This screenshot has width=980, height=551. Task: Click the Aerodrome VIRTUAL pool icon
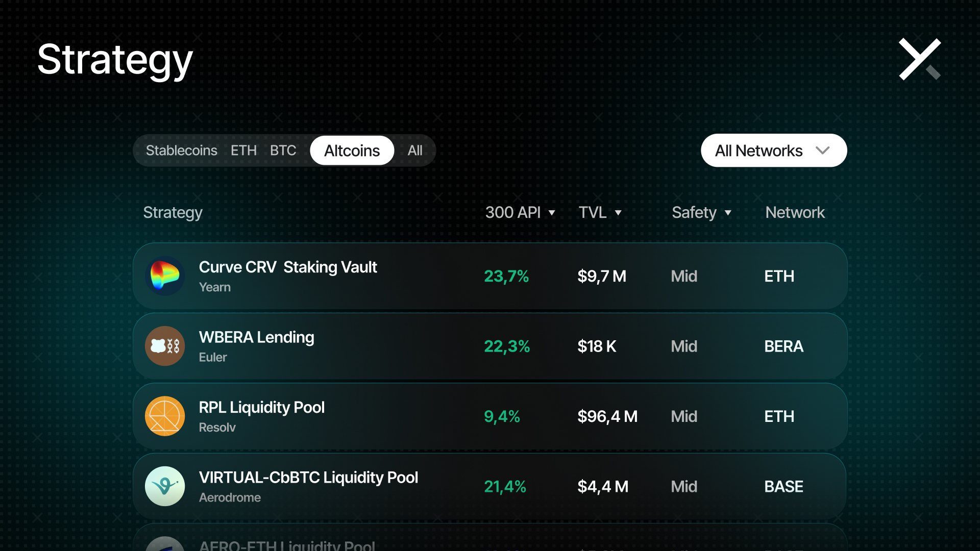tap(164, 486)
